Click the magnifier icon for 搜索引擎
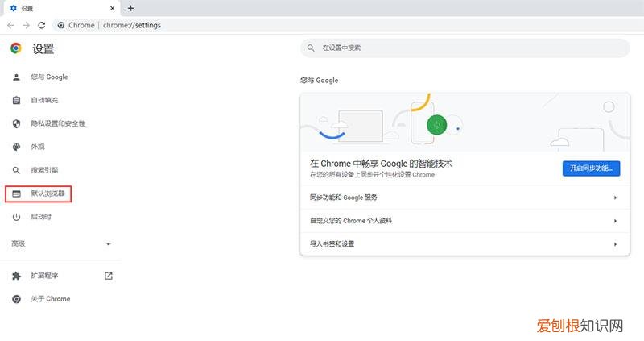644x341 pixels. [x=16, y=170]
